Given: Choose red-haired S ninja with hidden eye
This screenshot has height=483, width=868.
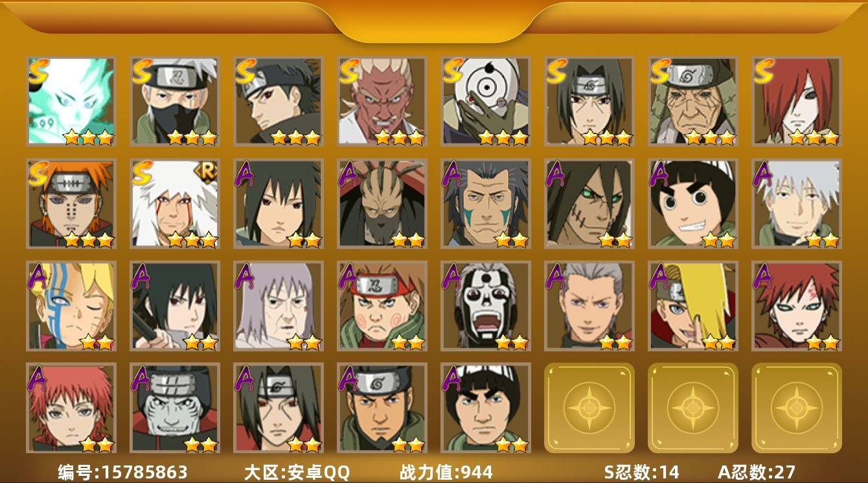Looking at the screenshot, I should (x=797, y=100).
